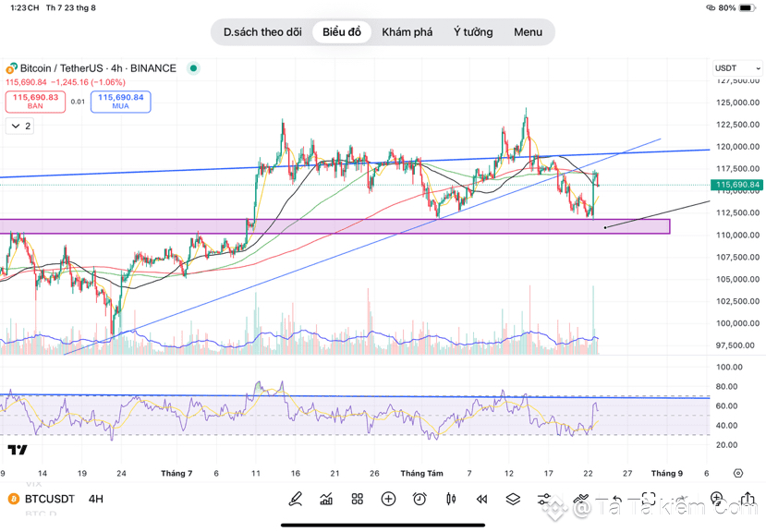Toggle the green market status dot
766x532 pixels.
pyautogui.click(x=193, y=68)
